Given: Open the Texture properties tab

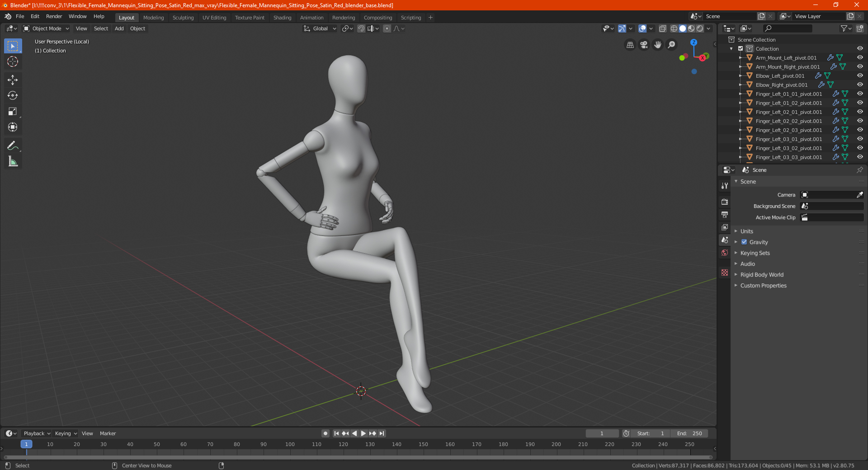Looking at the screenshot, I should coord(725,273).
